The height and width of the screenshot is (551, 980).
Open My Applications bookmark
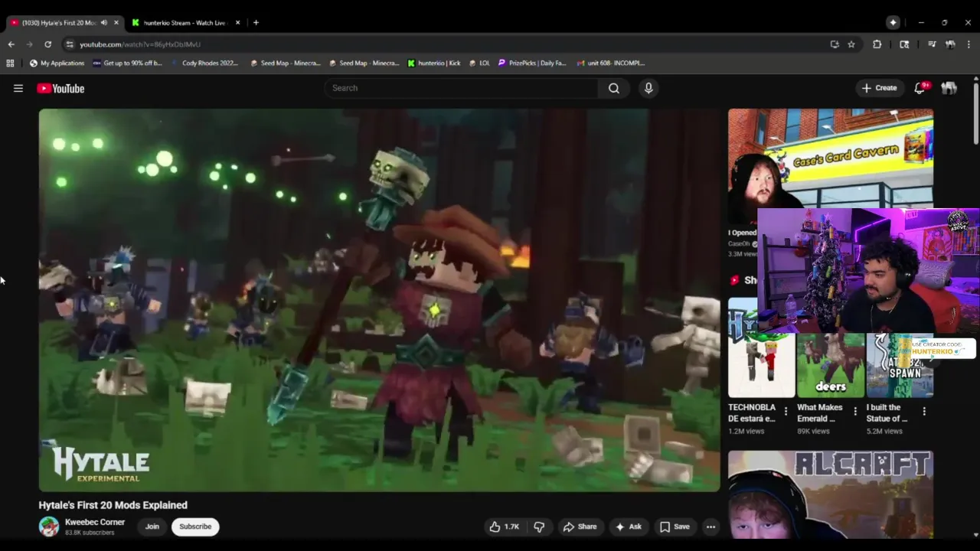pos(57,63)
